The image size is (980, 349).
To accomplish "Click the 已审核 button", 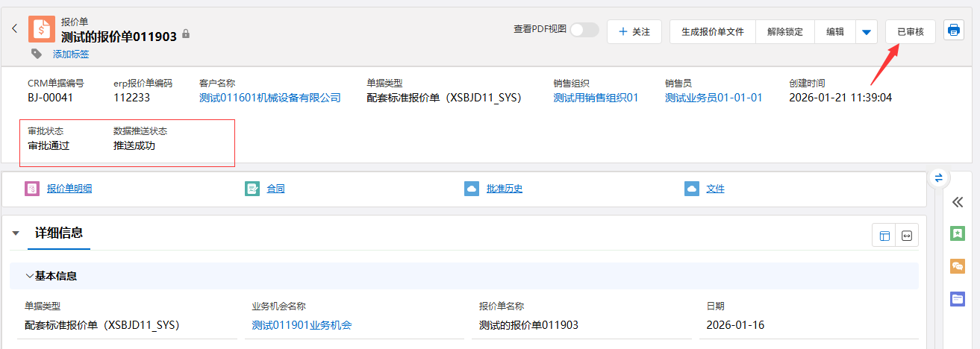I will (x=910, y=32).
